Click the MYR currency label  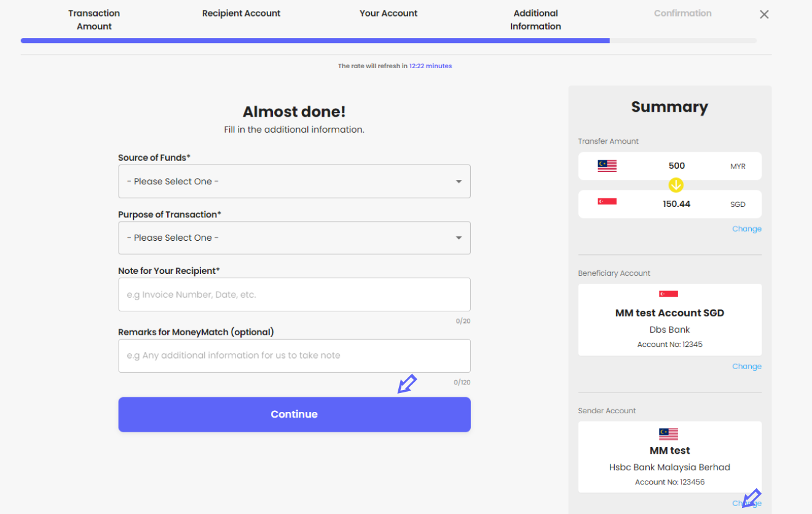pyautogui.click(x=738, y=166)
